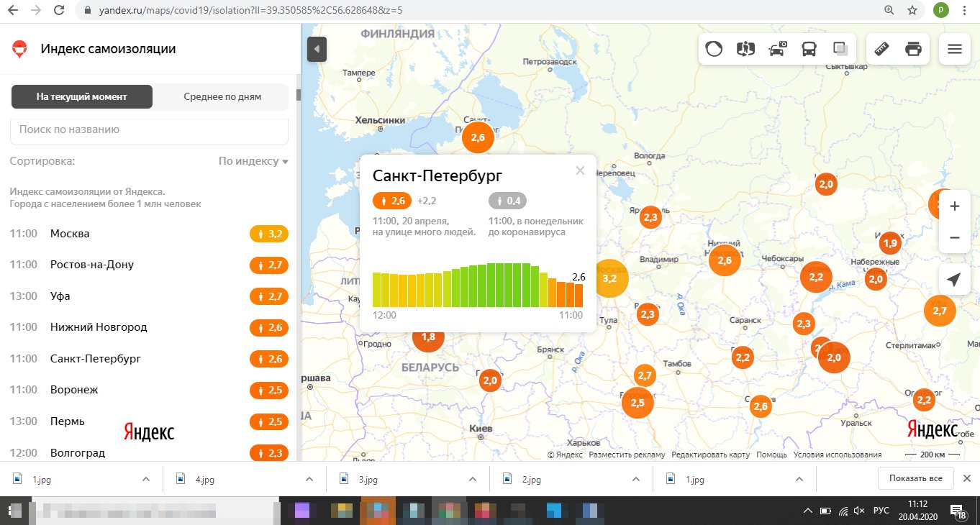The height and width of the screenshot is (525, 980).
Task: Click the my-location arrow button
Action: [954, 279]
